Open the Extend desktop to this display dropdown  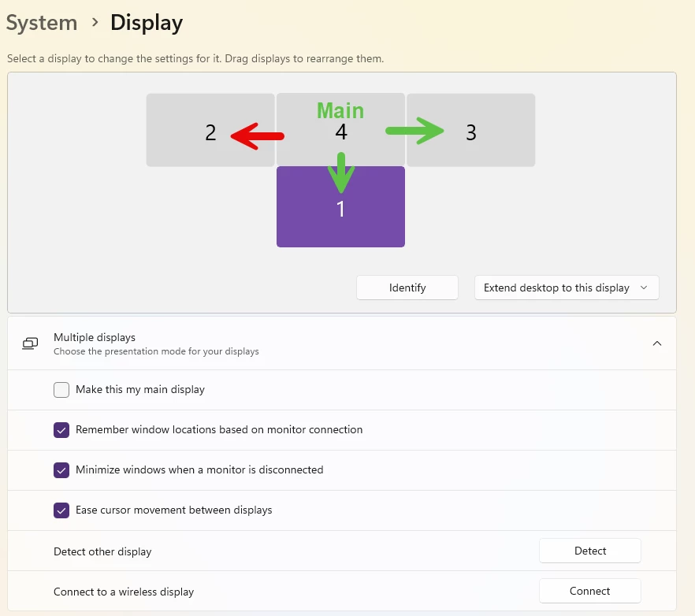click(567, 288)
